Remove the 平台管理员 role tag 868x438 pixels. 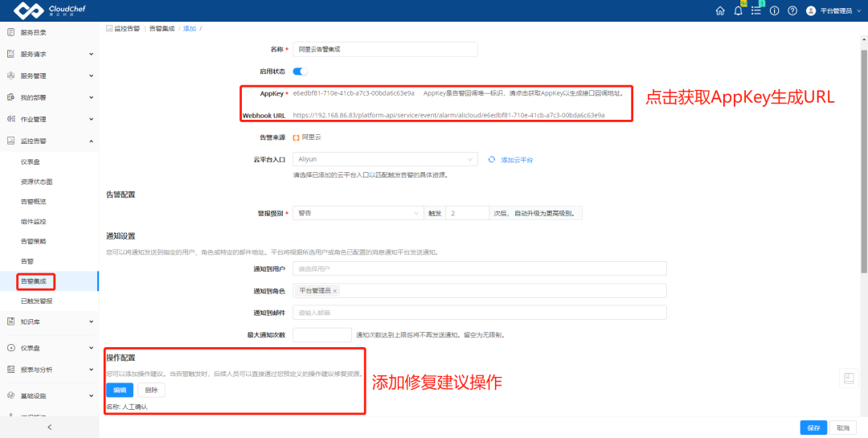(335, 291)
